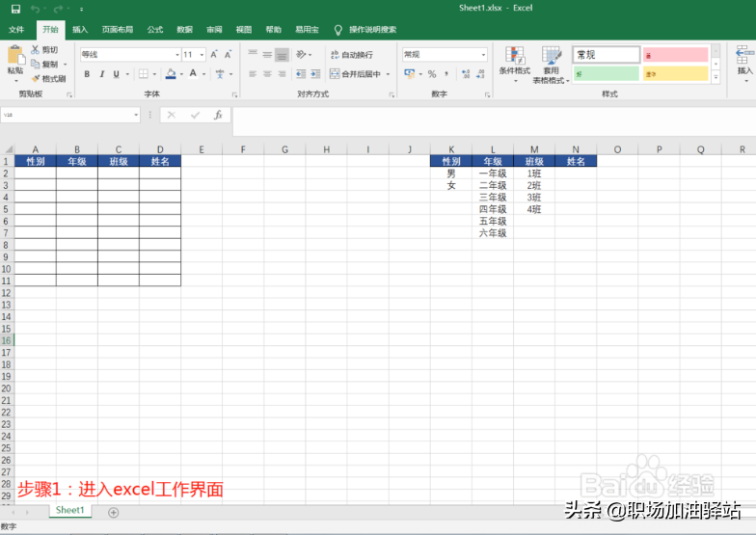Switch to the Insert (插入) ribbon tab
The height and width of the screenshot is (535, 756).
point(80,29)
